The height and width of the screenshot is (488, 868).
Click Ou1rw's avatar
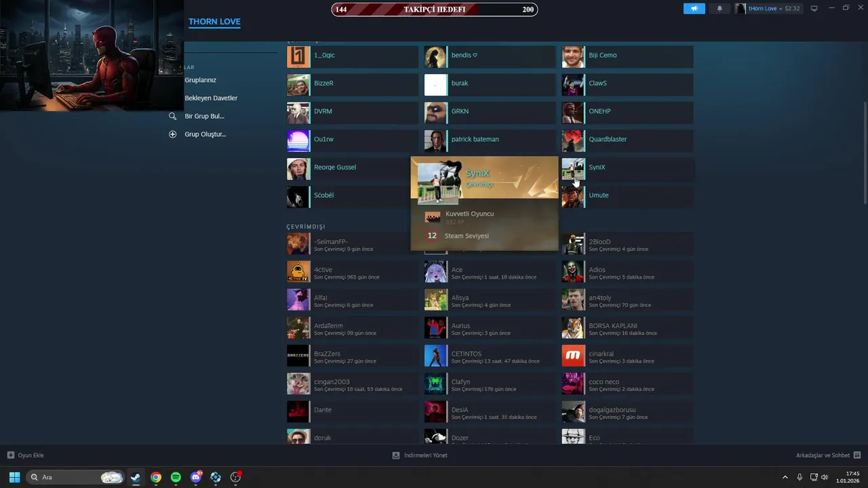(x=298, y=140)
